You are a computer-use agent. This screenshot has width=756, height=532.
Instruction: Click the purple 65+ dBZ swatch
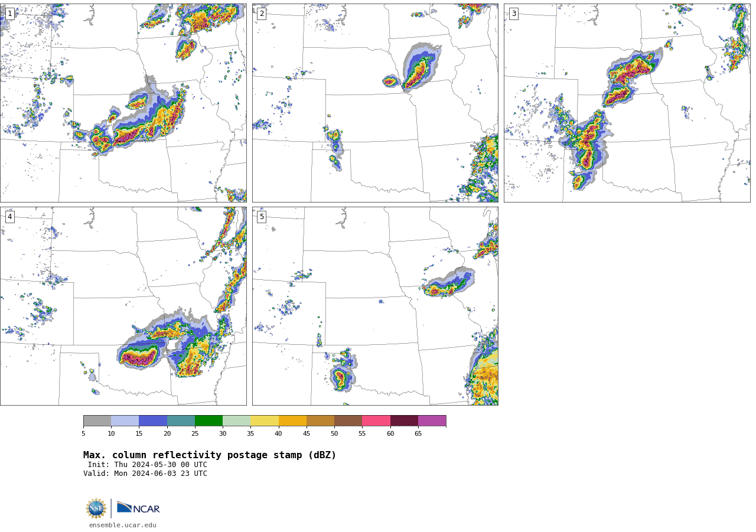[432, 421]
